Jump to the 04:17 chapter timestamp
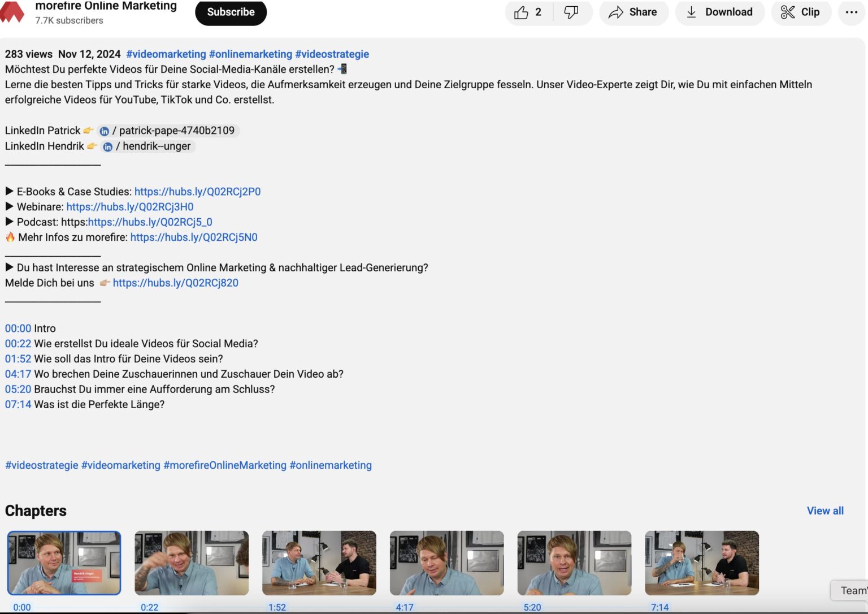 coord(18,374)
